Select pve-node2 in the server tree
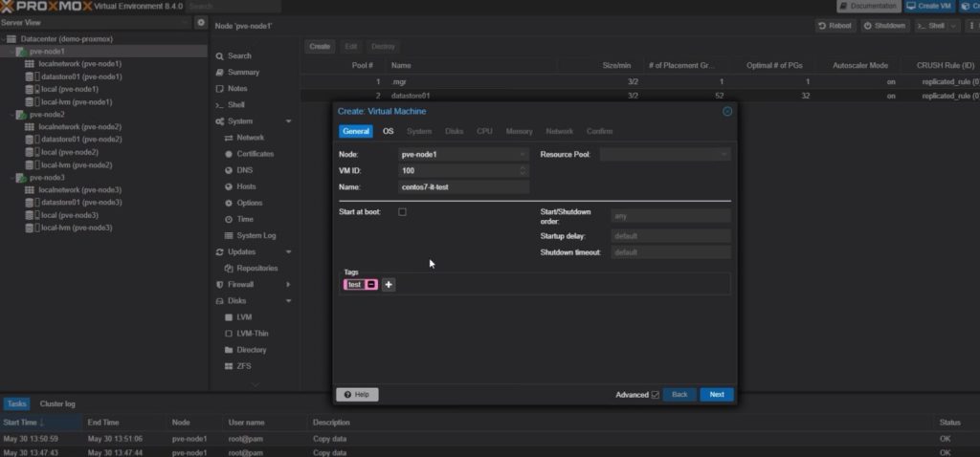This screenshot has height=457, width=980. pos(47,115)
